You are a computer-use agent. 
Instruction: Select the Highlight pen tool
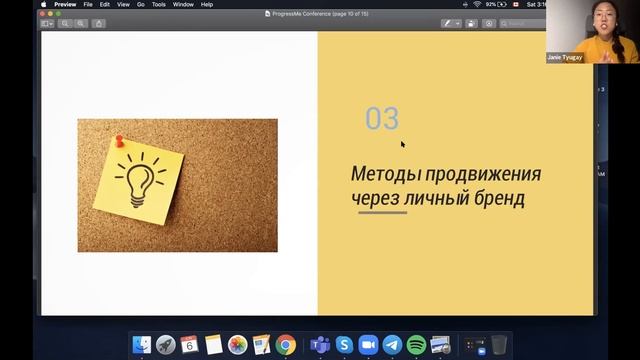click(x=447, y=24)
